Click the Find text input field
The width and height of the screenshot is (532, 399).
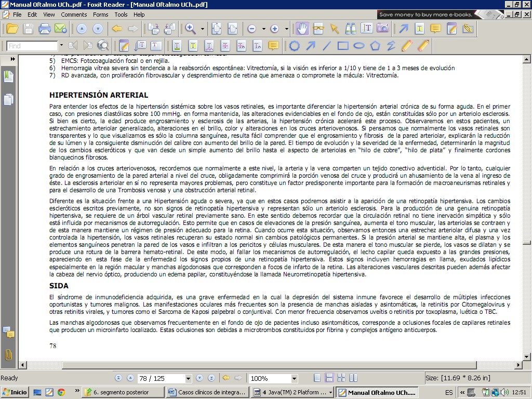pos(31,46)
